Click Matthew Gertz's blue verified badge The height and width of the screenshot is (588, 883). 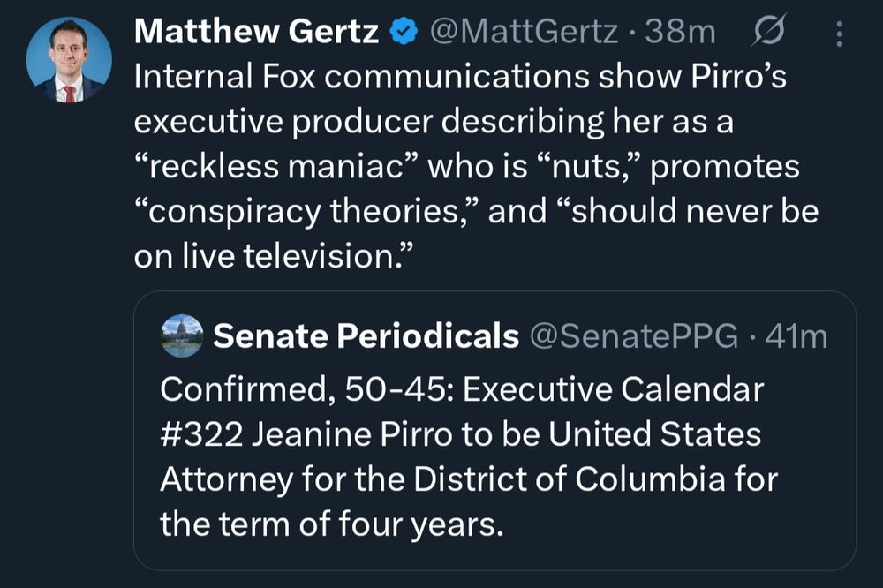click(x=404, y=32)
